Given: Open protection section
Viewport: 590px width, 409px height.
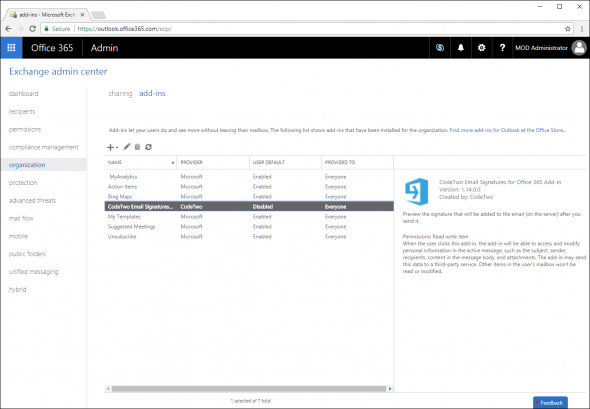Looking at the screenshot, I should 23,182.
